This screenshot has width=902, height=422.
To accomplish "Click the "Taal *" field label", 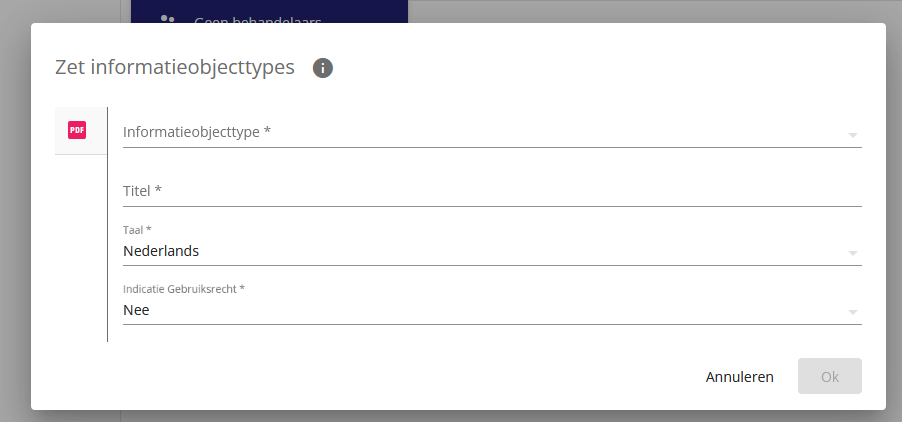I will [137, 229].
